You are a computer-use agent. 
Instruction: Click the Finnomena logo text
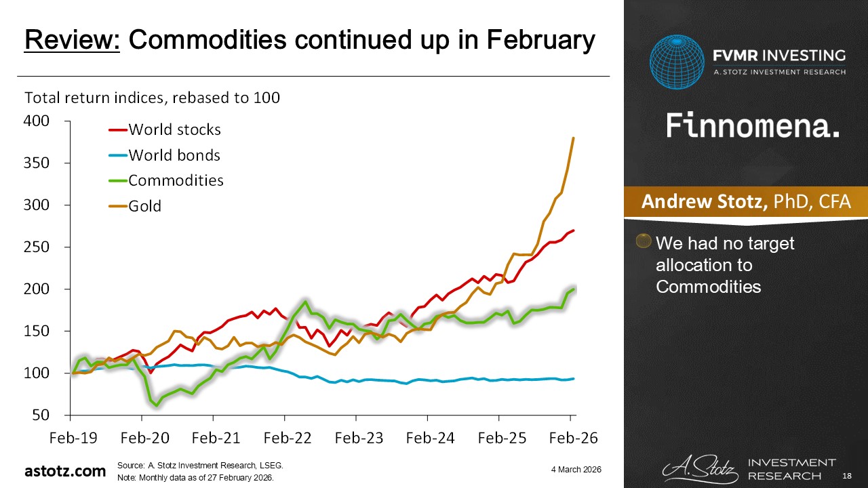pos(753,126)
